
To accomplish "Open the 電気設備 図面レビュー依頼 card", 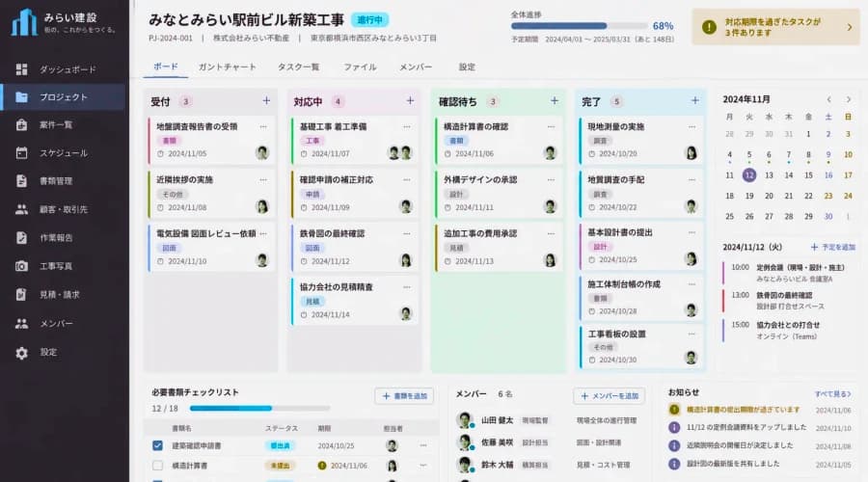I will (x=211, y=248).
